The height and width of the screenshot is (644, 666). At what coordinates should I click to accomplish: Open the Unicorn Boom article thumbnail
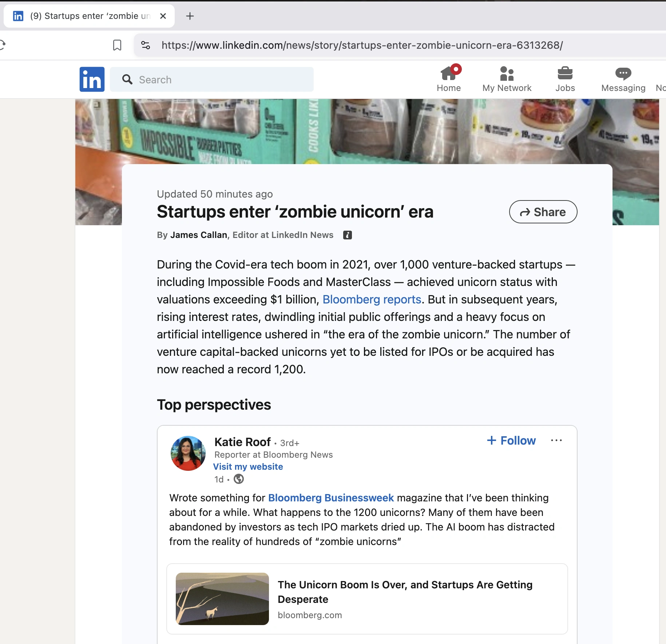(222, 599)
